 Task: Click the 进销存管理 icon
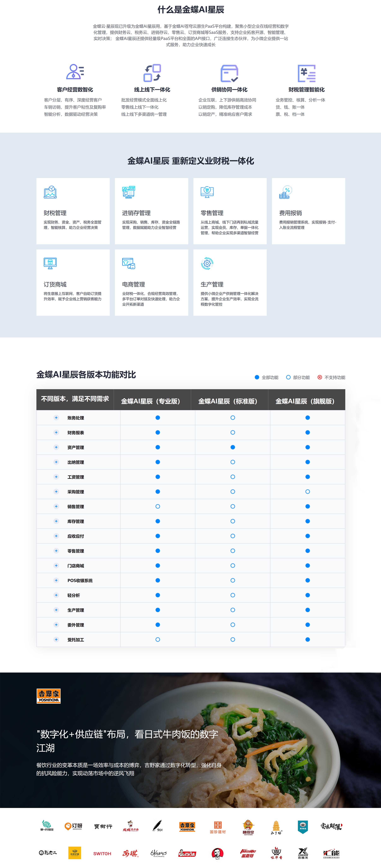[129, 192]
